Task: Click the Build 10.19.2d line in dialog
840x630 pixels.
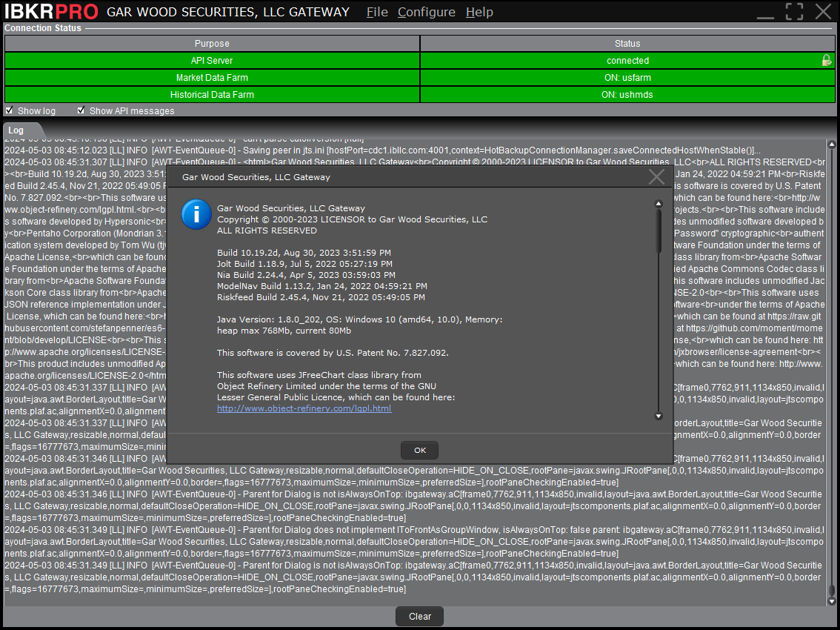Action: [304, 253]
